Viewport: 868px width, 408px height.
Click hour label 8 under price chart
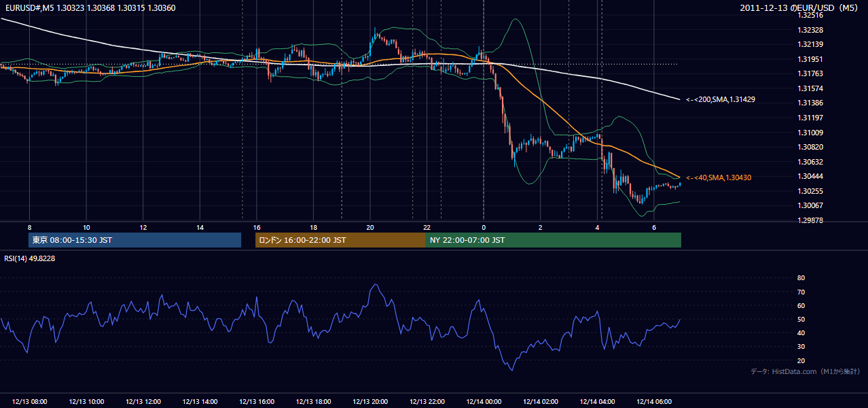point(29,227)
